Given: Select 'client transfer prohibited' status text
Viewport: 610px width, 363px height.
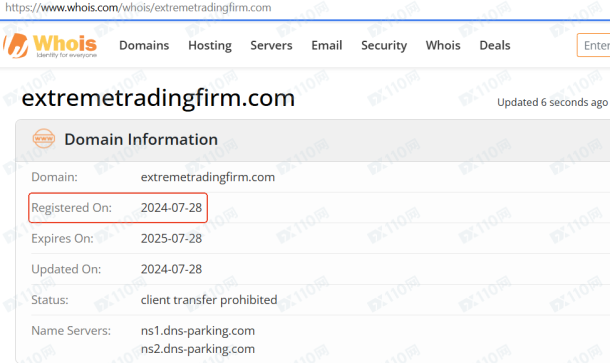Looking at the screenshot, I should 209,300.
